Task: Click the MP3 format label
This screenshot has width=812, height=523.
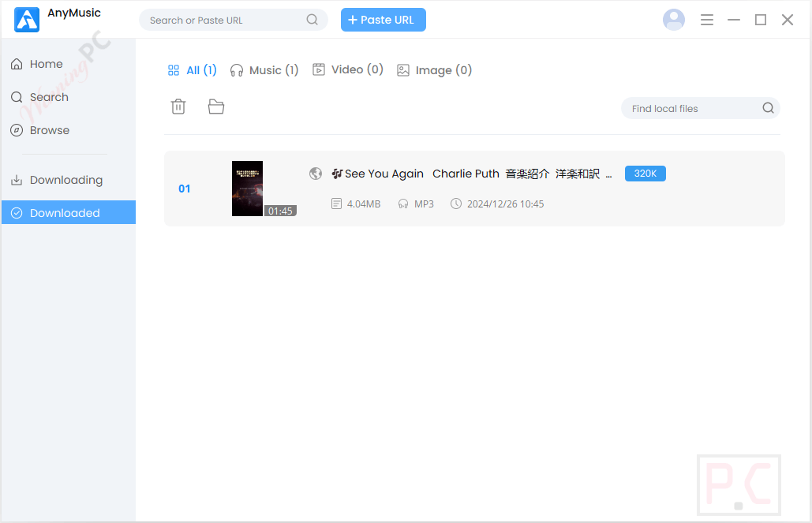Action: (x=424, y=204)
